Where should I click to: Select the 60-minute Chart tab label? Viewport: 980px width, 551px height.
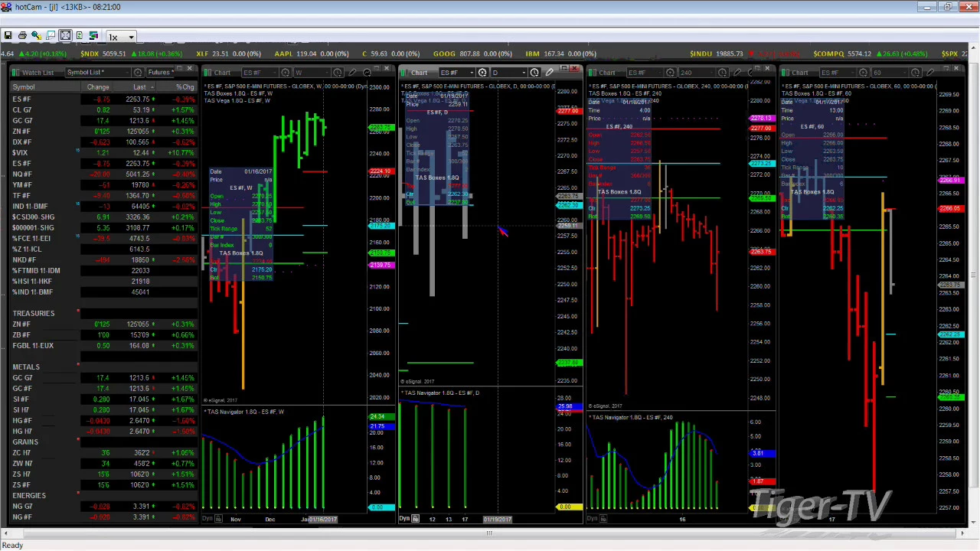point(799,73)
